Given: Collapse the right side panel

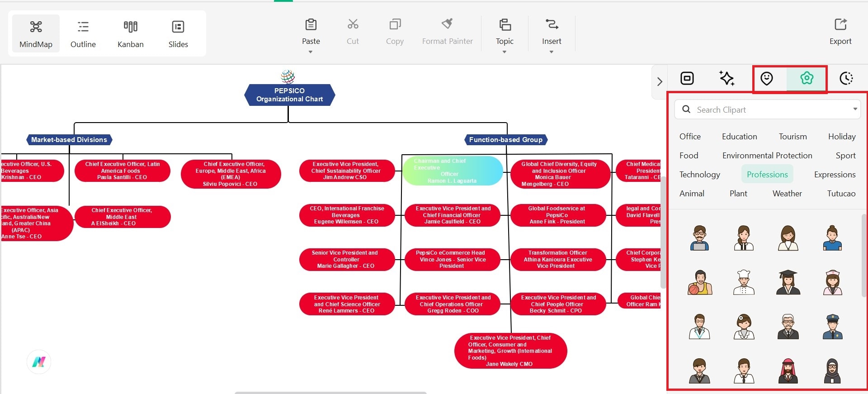Looking at the screenshot, I should (x=660, y=81).
